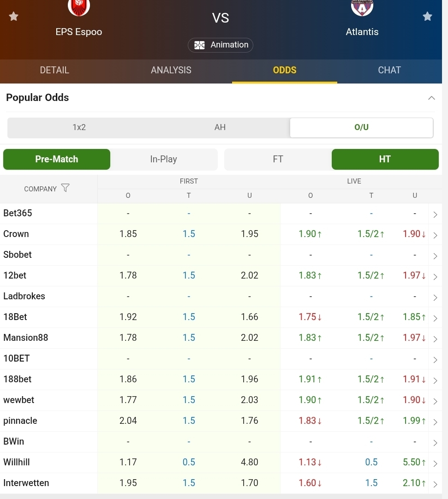This screenshot has height=499, width=448.
Task: Select the HT half-time option
Action: (x=385, y=159)
